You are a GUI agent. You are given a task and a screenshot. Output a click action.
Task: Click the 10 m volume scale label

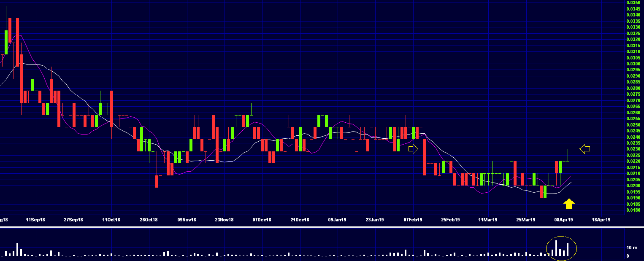(x=631, y=248)
